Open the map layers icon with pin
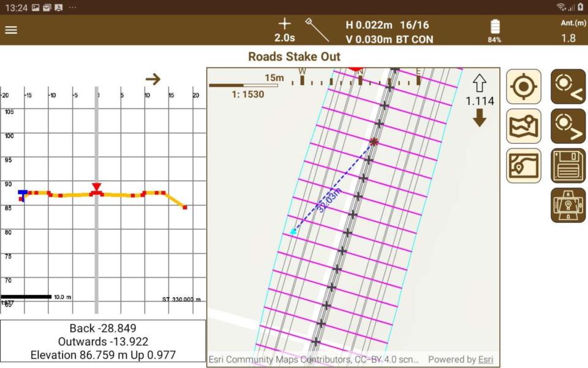588x368 pixels. (523, 126)
